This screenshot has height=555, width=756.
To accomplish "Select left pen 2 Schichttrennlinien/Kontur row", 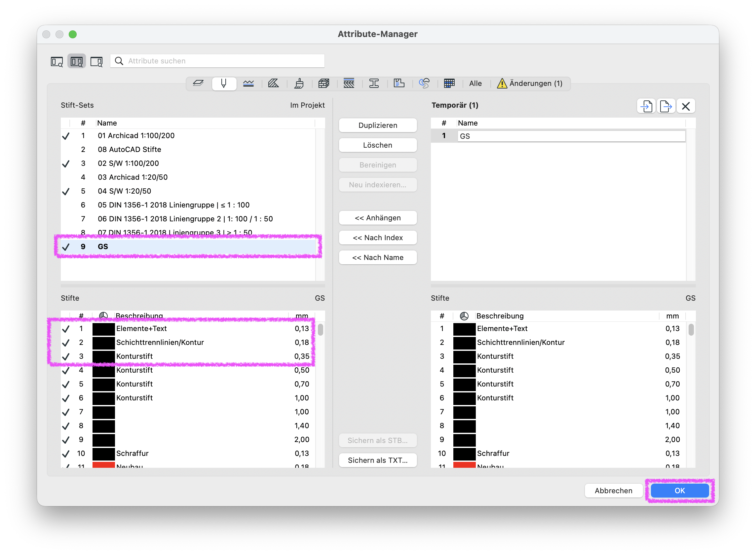I will pyautogui.click(x=188, y=342).
